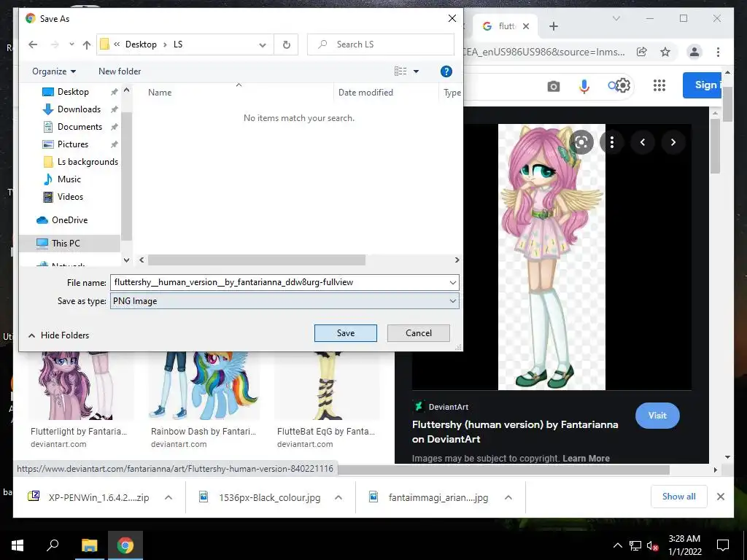This screenshot has height=560, width=747.
Task: Open Chrome profile icon
Action: pyautogui.click(x=694, y=52)
